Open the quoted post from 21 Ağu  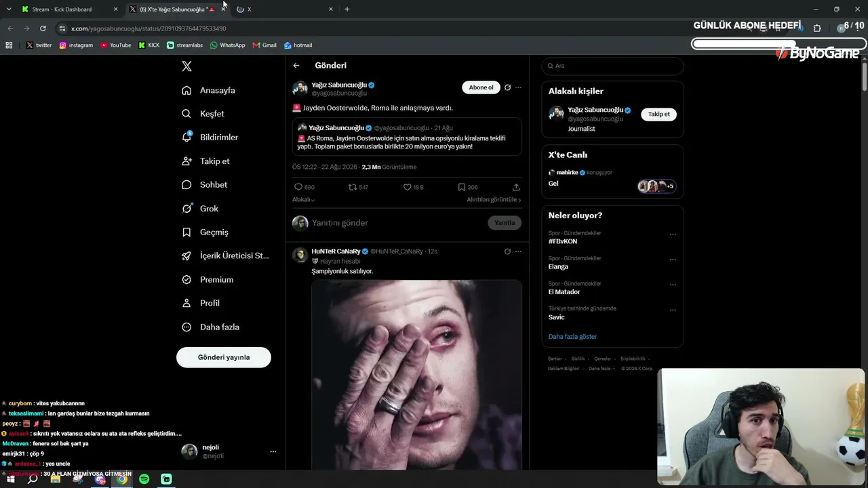click(x=408, y=137)
